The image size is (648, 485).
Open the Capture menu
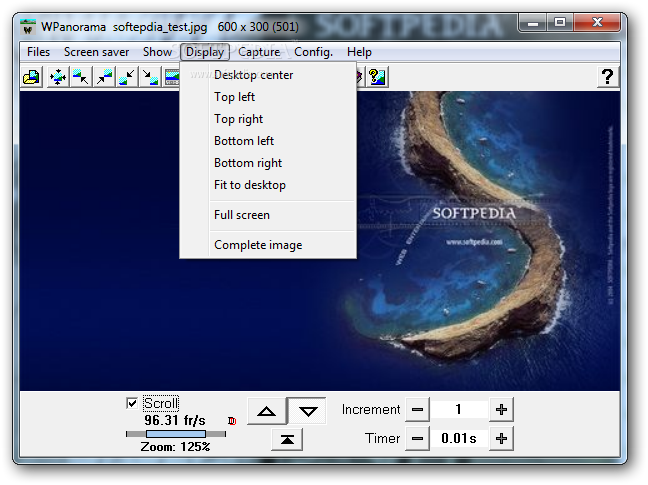pos(259,52)
